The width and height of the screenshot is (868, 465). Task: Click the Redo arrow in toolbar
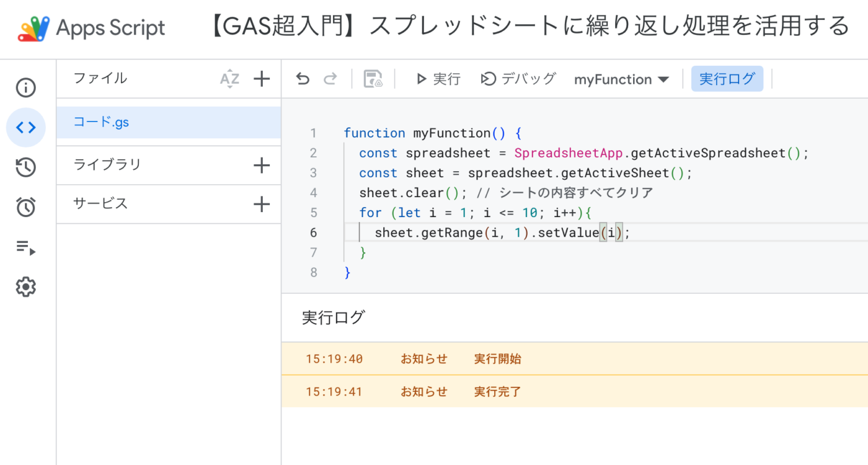tap(330, 79)
